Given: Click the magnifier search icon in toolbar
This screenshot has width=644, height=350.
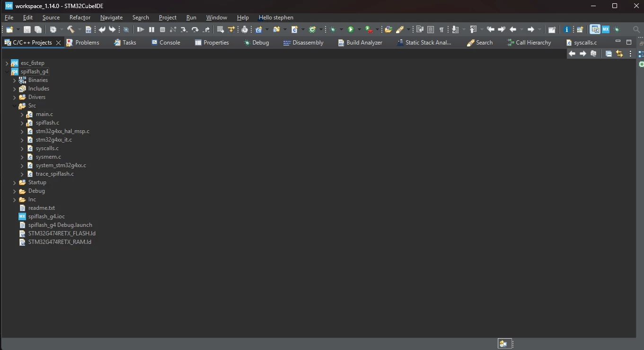Looking at the screenshot, I should tap(636, 29).
